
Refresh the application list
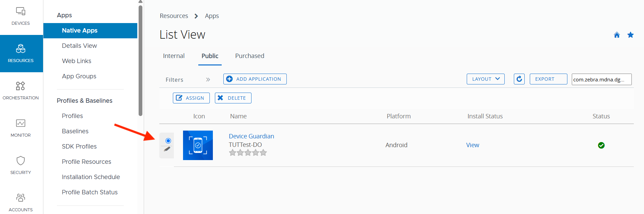tap(519, 79)
